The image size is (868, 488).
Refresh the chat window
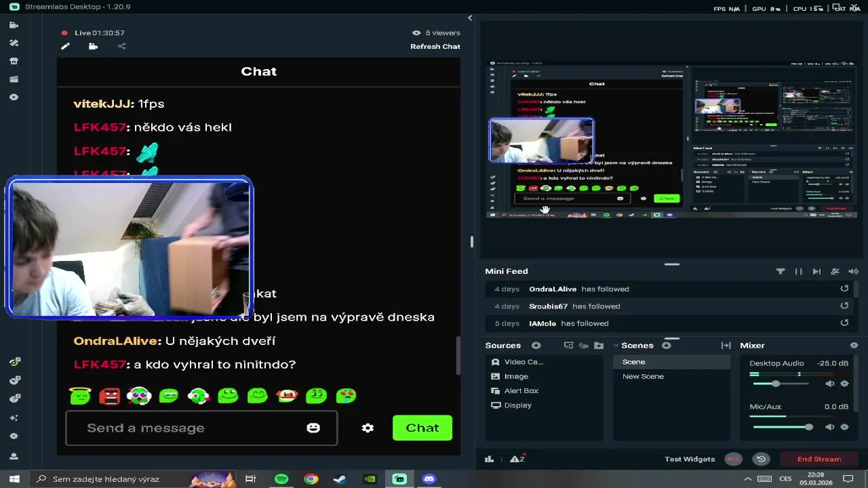pyautogui.click(x=435, y=46)
